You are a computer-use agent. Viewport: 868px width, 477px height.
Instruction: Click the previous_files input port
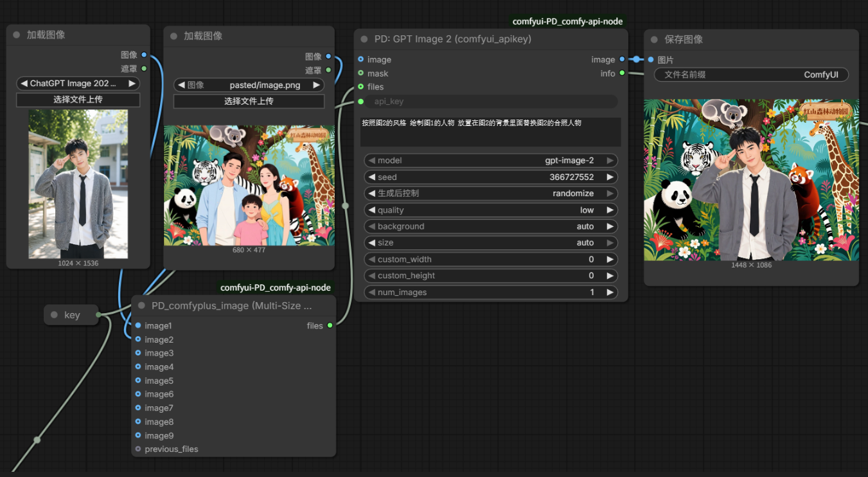[x=138, y=449]
